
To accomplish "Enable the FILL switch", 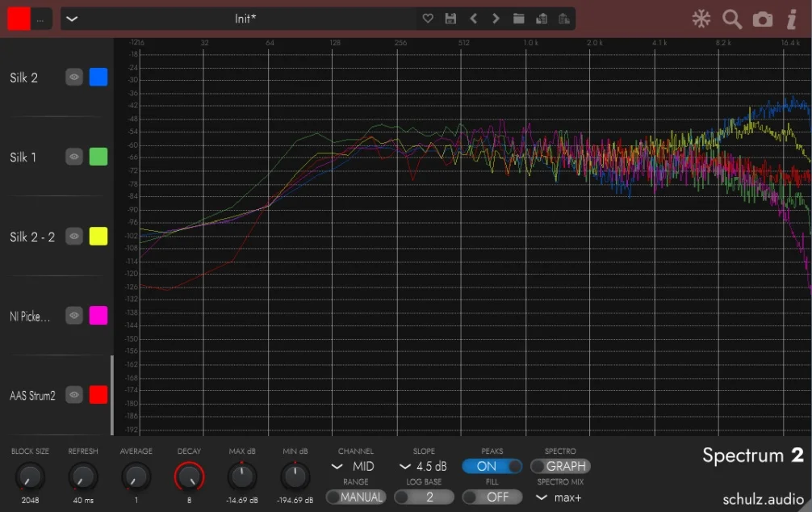I will (492, 497).
